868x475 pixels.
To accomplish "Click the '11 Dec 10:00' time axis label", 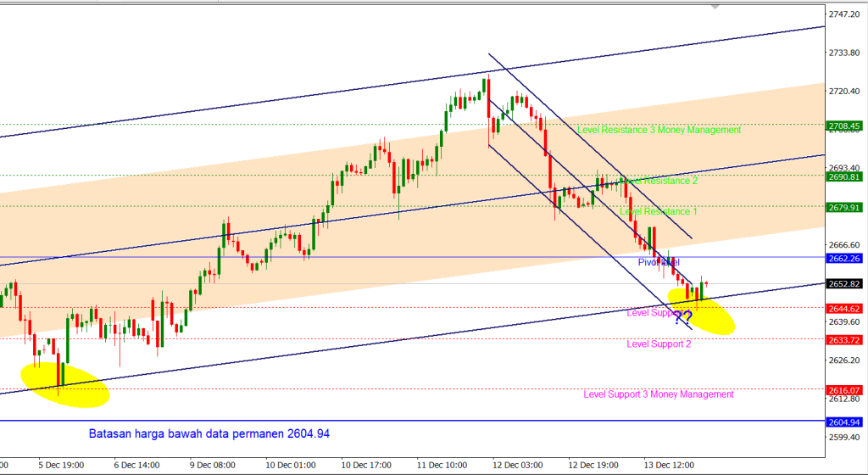I will click(x=442, y=465).
